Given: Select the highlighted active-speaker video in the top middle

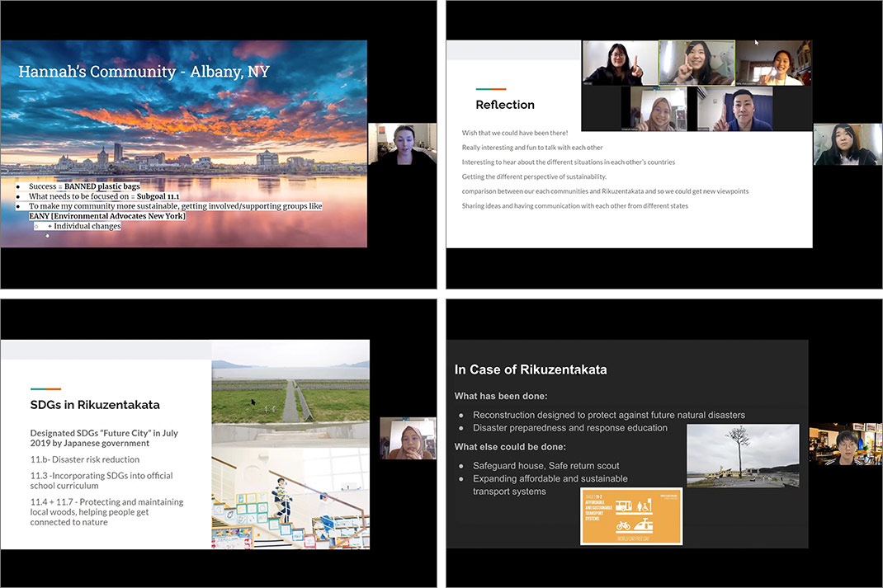Looking at the screenshot, I should point(696,63).
